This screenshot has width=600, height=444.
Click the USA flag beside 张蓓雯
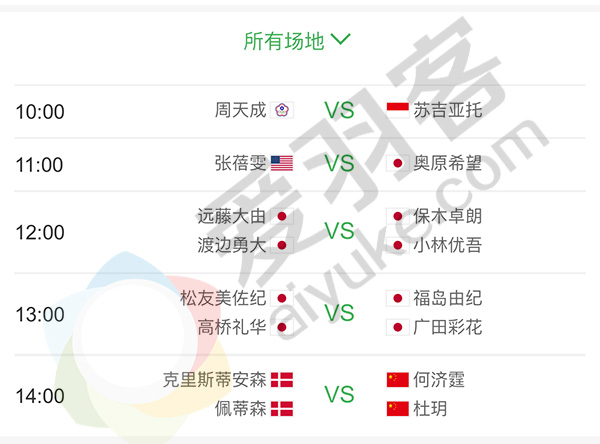(282, 163)
